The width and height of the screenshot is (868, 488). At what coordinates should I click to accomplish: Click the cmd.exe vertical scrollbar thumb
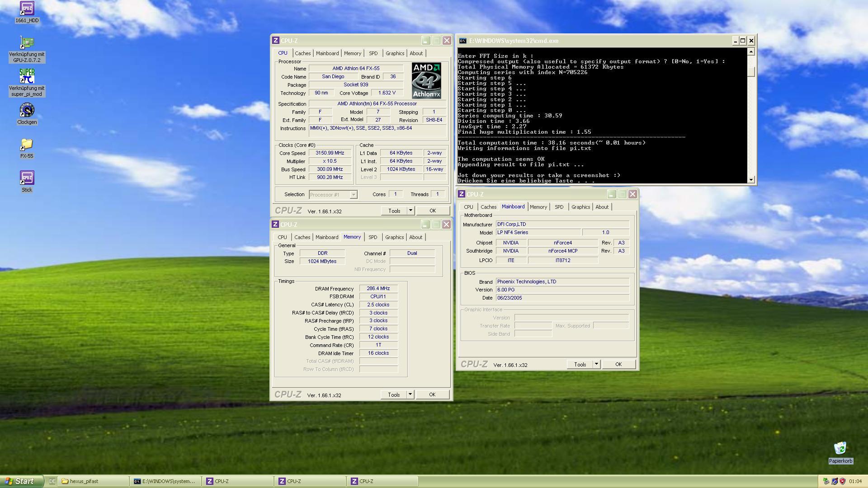tap(751, 71)
